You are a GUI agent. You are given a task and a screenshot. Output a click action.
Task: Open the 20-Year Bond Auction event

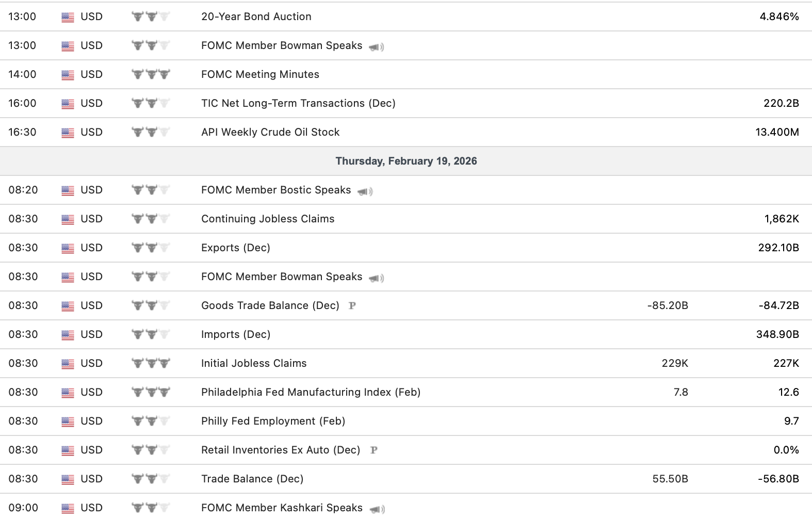[256, 17]
